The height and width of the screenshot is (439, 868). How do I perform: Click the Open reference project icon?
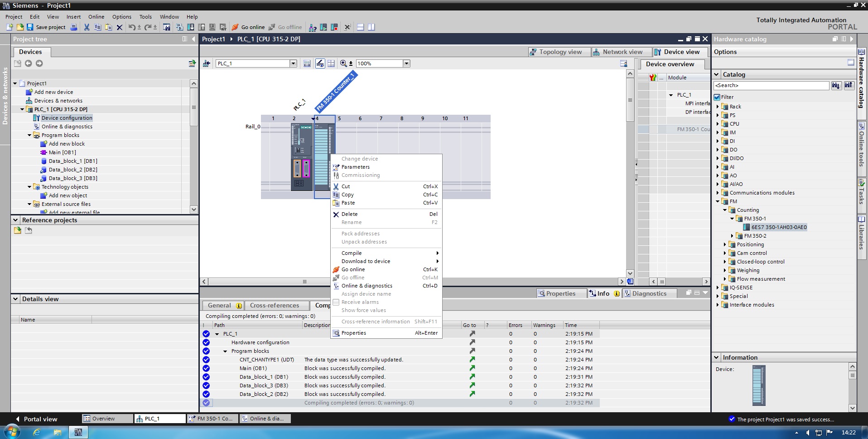(18, 230)
